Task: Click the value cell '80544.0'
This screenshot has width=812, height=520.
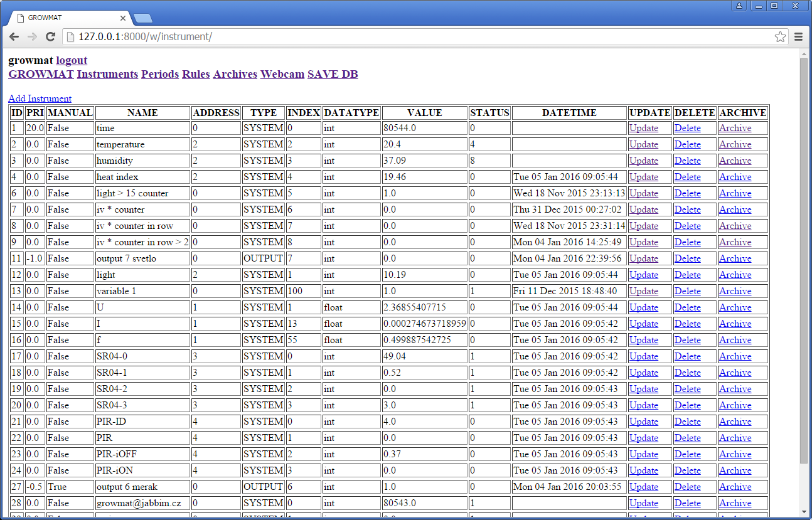Action: 425,128
